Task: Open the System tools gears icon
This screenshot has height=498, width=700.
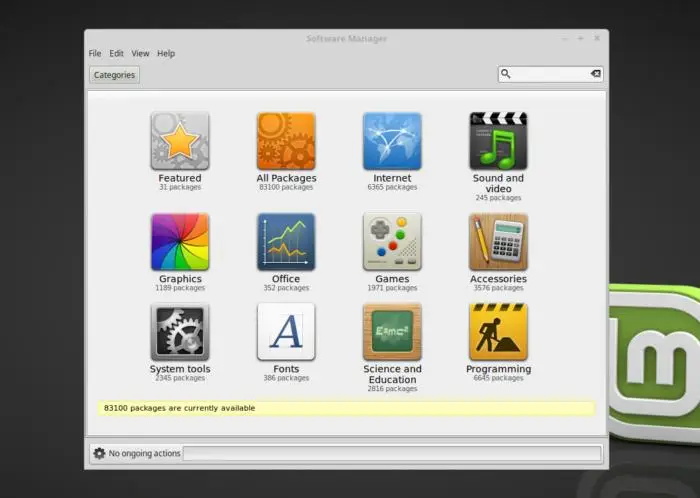Action: [x=180, y=332]
